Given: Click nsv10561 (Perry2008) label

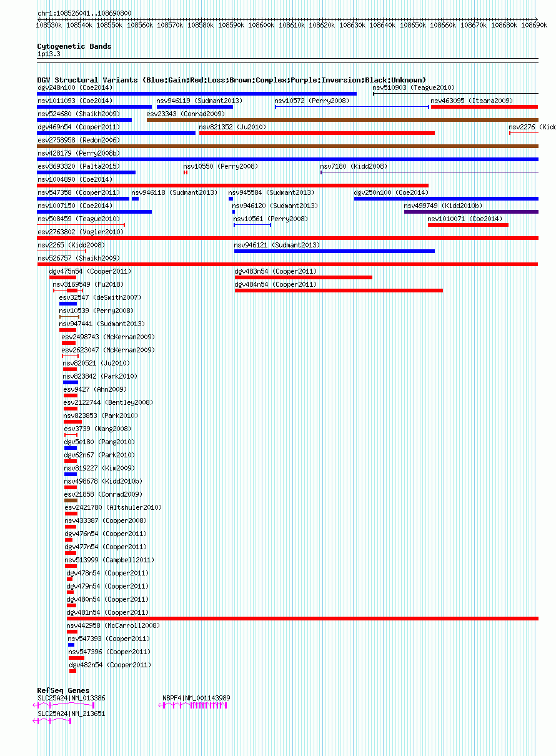Looking at the screenshot, I should (x=271, y=219).
